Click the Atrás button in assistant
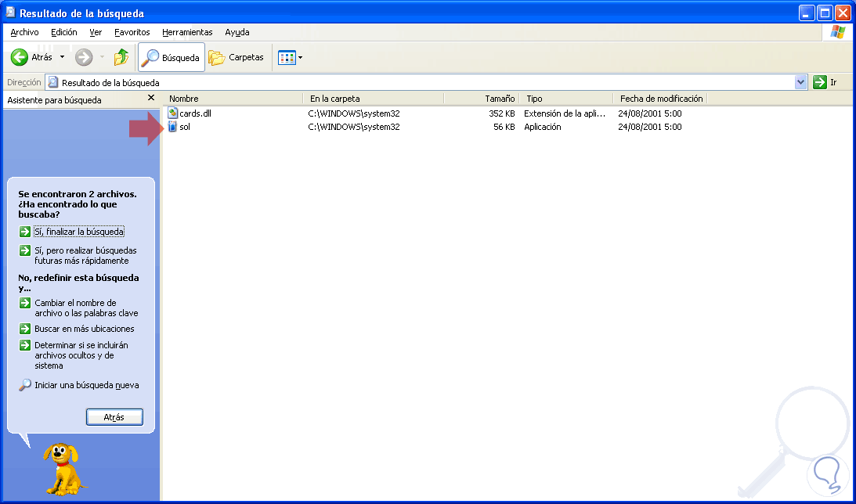856x504 pixels. coord(114,417)
